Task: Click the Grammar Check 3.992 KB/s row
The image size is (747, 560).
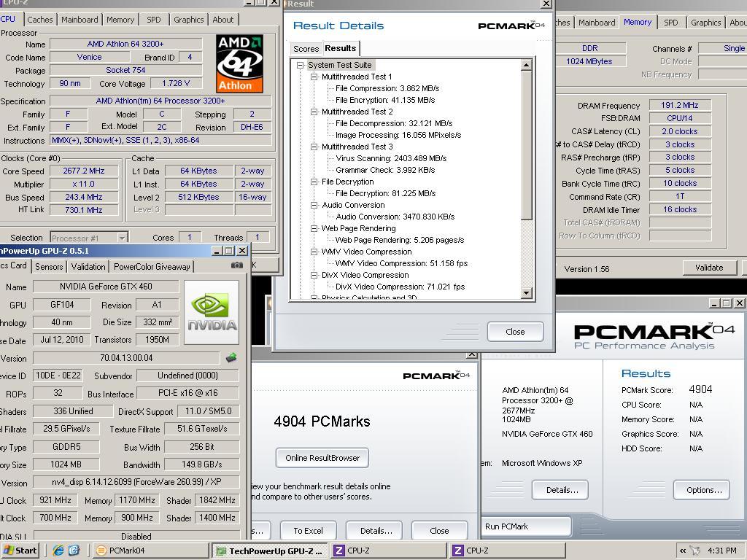Action: point(385,170)
